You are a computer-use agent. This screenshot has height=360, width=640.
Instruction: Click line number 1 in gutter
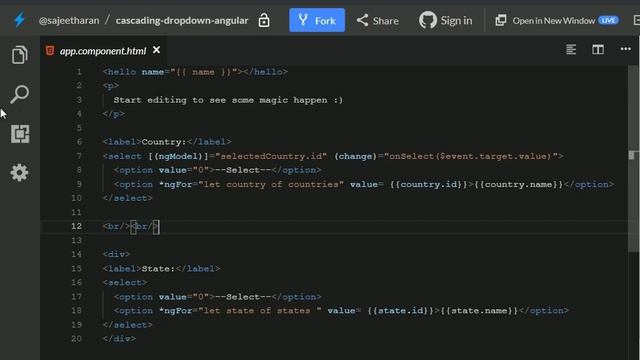(79, 72)
